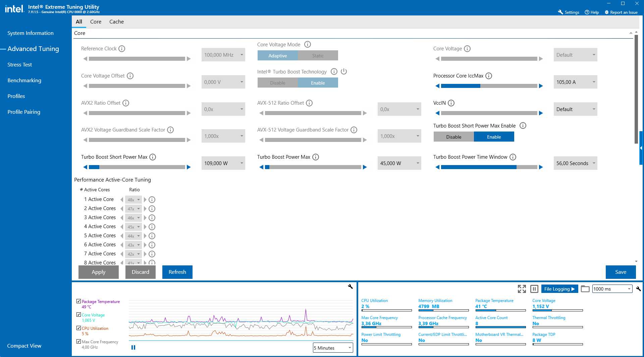Open info for Processor Core IccMax
The image size is (644, 357).
click(489, 76)
